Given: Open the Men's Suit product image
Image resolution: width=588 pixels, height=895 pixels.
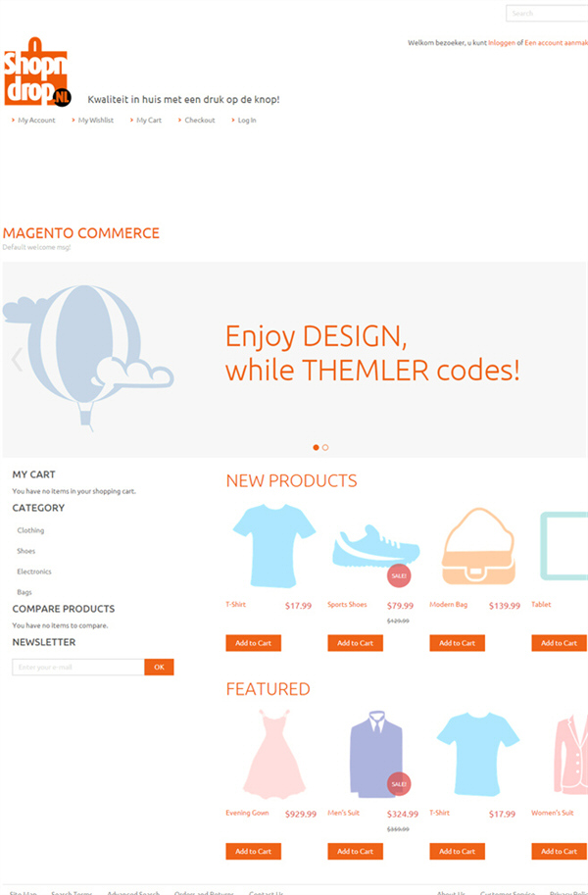Looking at the screenshot, I should tap(375, 754).
